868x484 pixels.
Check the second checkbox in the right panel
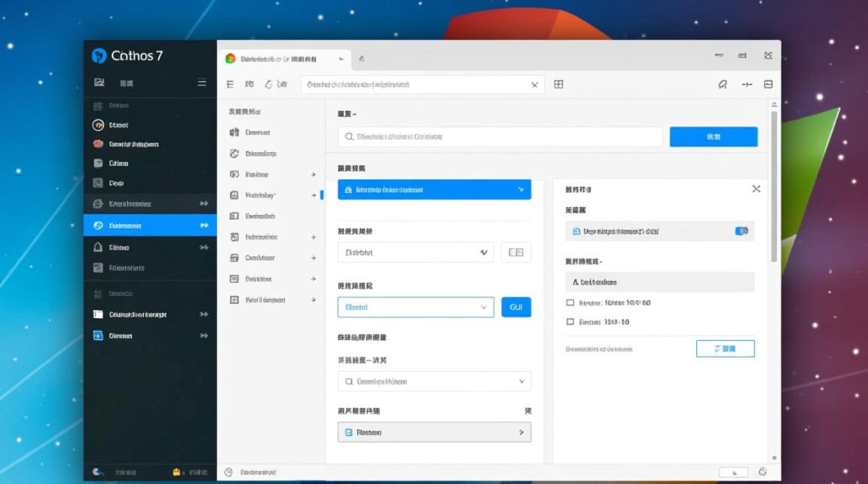[x=571, y=321]
